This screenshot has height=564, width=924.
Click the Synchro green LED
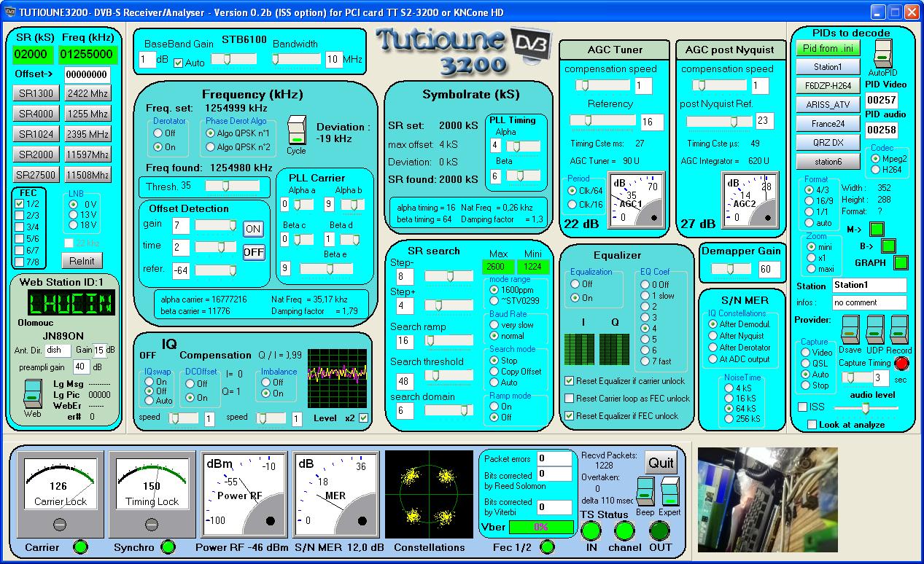(168, 547)
